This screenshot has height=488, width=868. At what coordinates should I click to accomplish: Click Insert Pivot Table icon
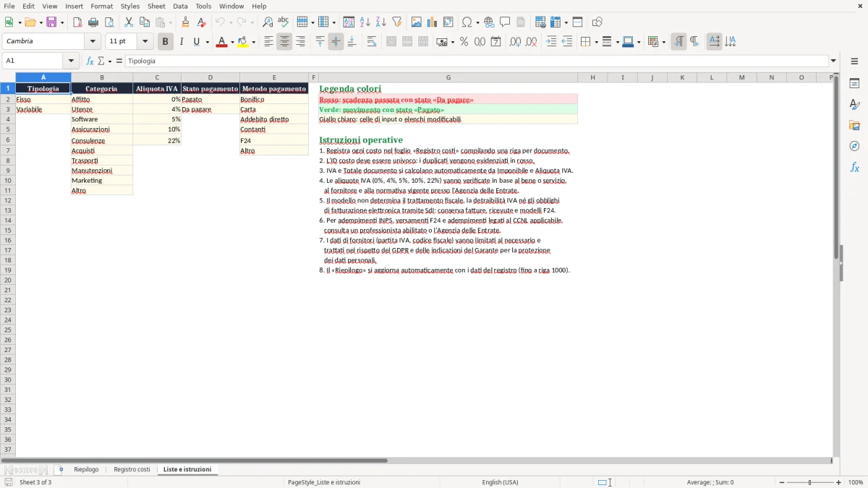(448, 22)
